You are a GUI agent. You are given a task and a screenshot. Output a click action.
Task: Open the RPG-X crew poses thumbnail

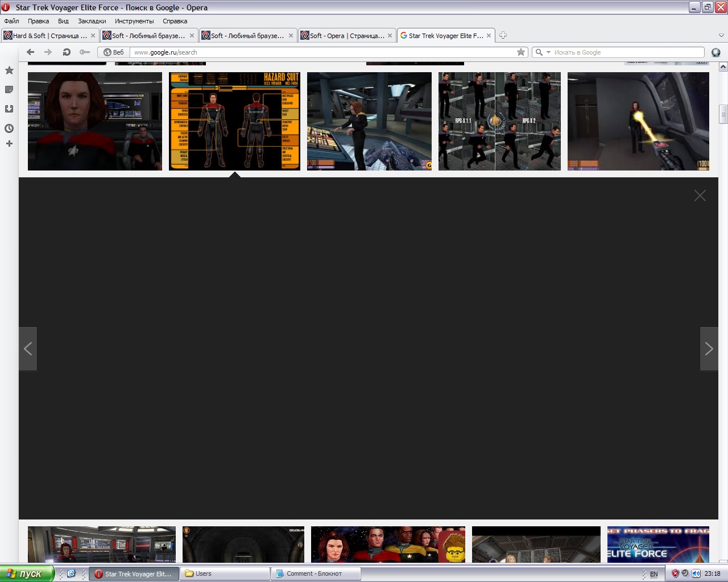pyautogui.click(x=499, y=121)
